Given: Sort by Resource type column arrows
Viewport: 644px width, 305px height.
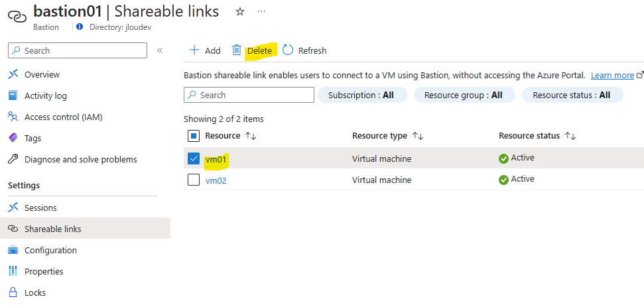Looking at the screenshot, I should [418, 136].
